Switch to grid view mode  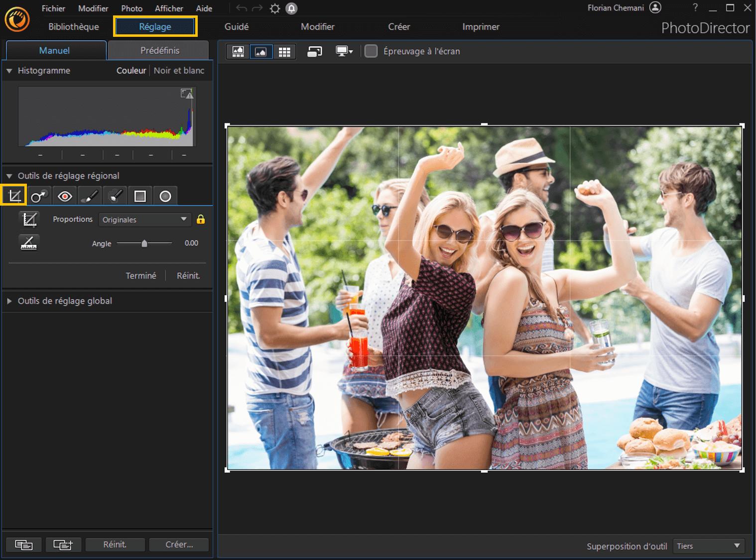[284, 51]
